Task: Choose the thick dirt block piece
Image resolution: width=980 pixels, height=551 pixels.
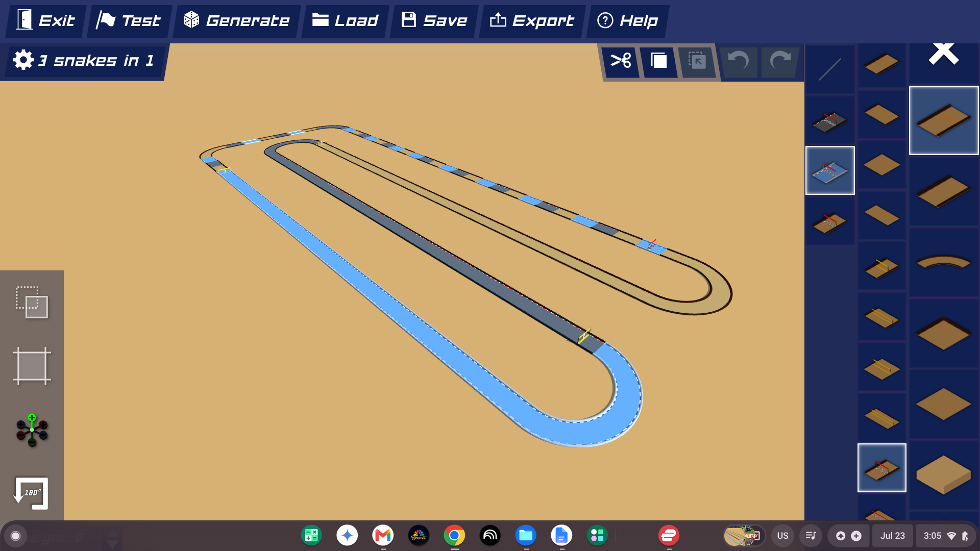Action: click(x=944, y=475)
